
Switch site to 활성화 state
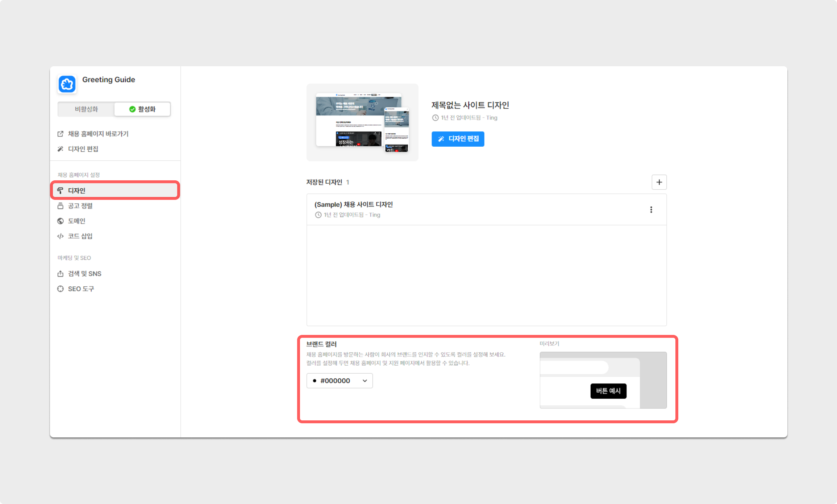142,109
